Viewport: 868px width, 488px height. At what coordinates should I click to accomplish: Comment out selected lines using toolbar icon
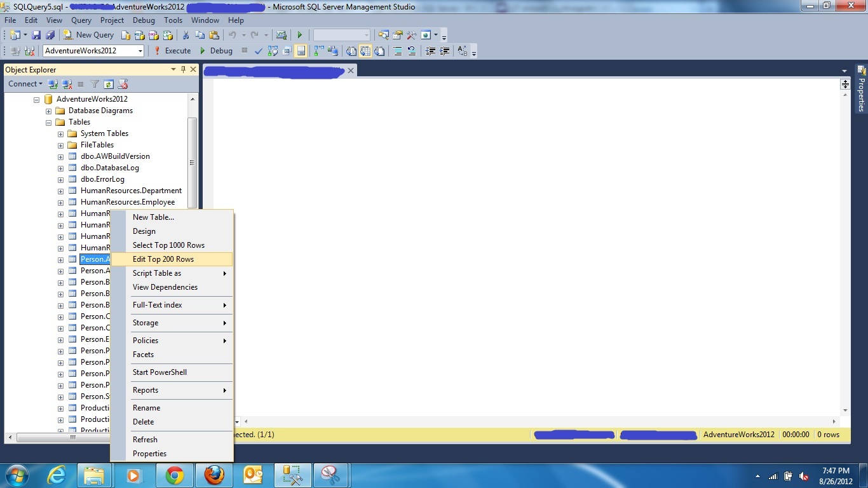coord(397,51)
